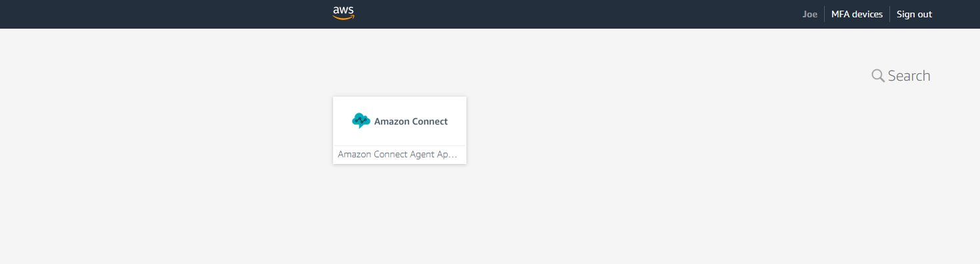Activate the Search text next to magnifier
The width and height of the screenshot is (980, 264).
click(909, 75)
